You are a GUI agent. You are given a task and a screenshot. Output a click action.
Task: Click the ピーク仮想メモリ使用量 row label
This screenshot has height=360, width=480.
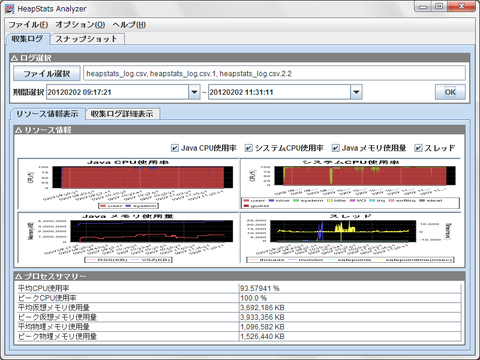(57, 317)
